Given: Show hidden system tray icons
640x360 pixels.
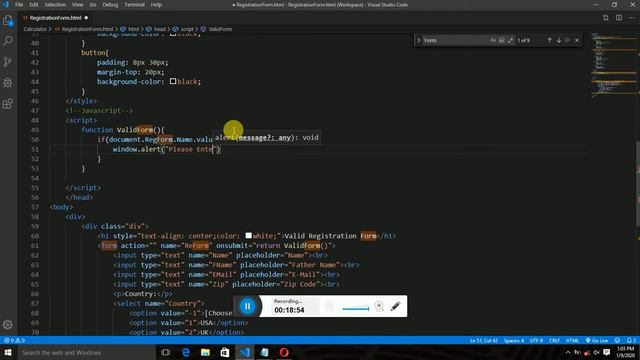Looking at the screenshot, I should pyautogui.click(x=568, y=352).
